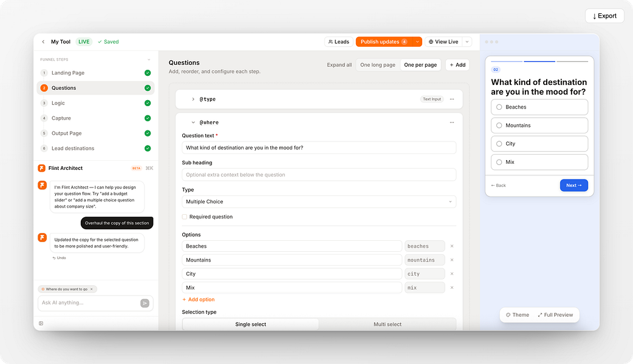
Task: Click the sidebar collapse icon at bottom left
Action: coord(41,323)
